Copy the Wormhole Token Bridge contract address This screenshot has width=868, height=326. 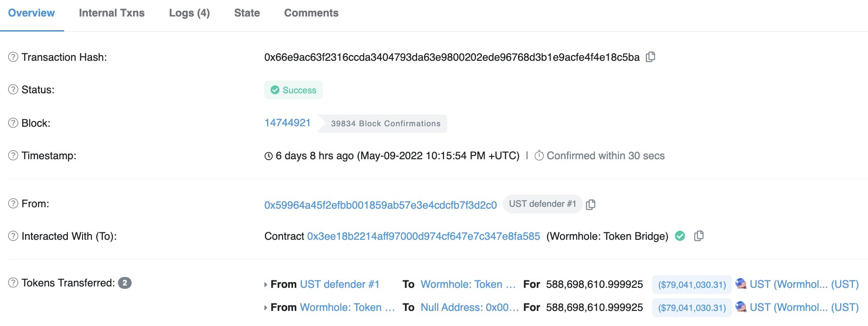click(x=699, y=236)
